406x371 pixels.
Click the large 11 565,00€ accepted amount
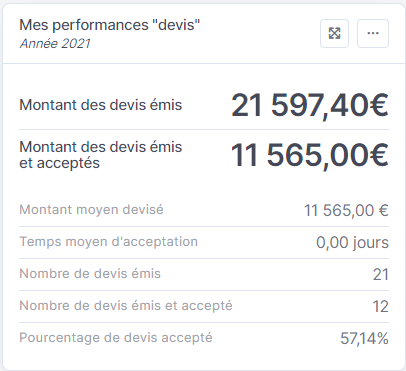310,155
